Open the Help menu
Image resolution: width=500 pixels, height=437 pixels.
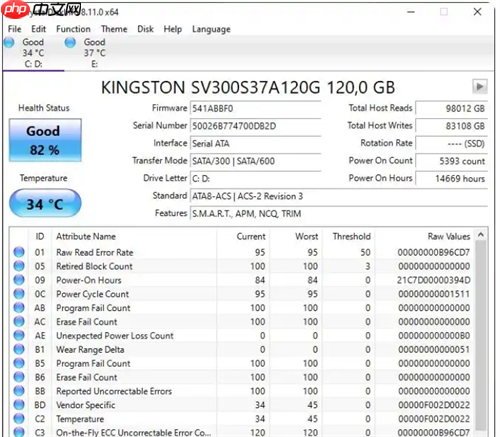click(x=173, y=29)
